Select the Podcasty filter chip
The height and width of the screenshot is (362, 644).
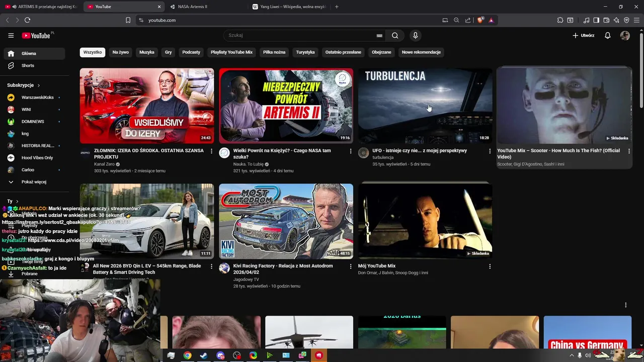click(x=191, y=52)
